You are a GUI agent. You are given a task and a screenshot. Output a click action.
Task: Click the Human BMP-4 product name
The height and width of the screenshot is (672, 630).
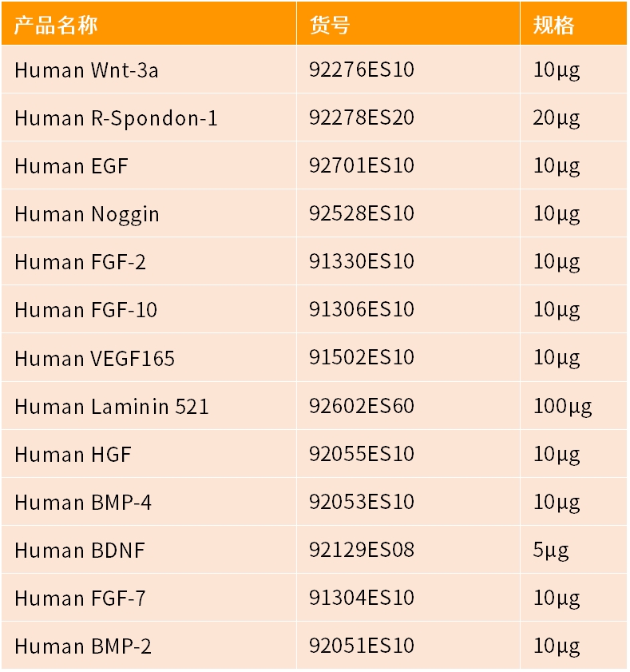83,502
